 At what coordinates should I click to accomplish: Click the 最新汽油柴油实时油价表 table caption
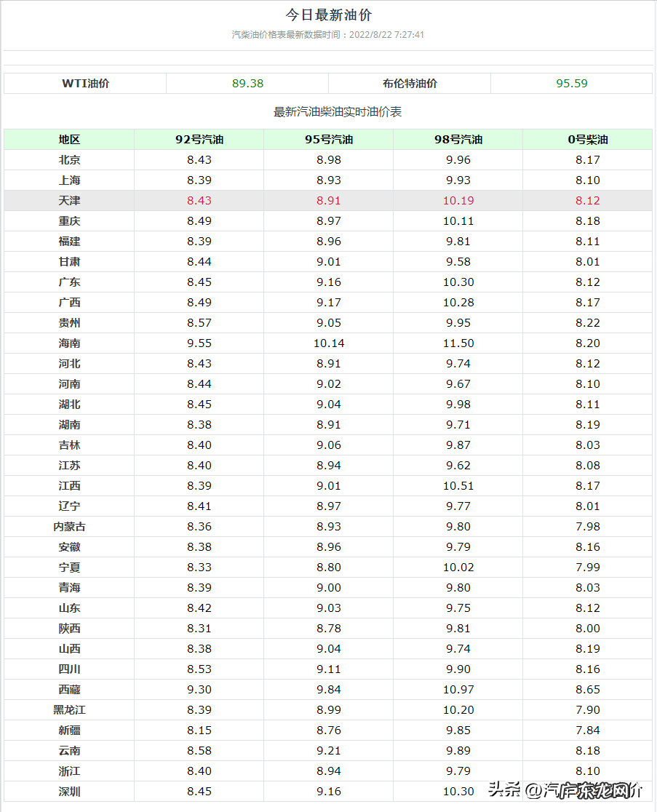tap(338, 112)
